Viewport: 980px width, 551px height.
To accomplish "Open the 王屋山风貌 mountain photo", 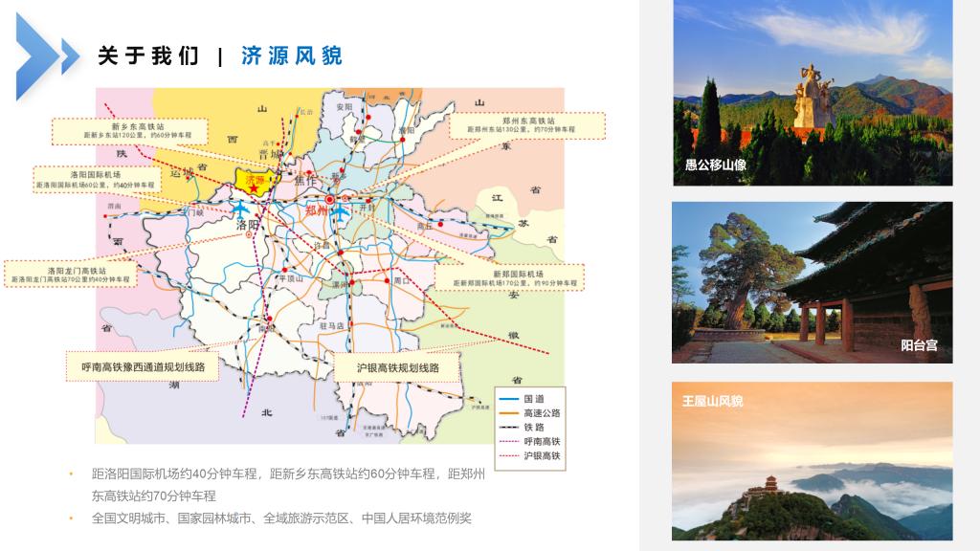I will [x=813, y=461].
